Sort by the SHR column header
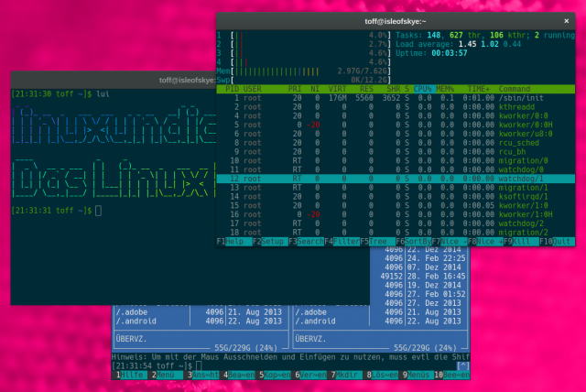586x392 pixels. [393, 89]
